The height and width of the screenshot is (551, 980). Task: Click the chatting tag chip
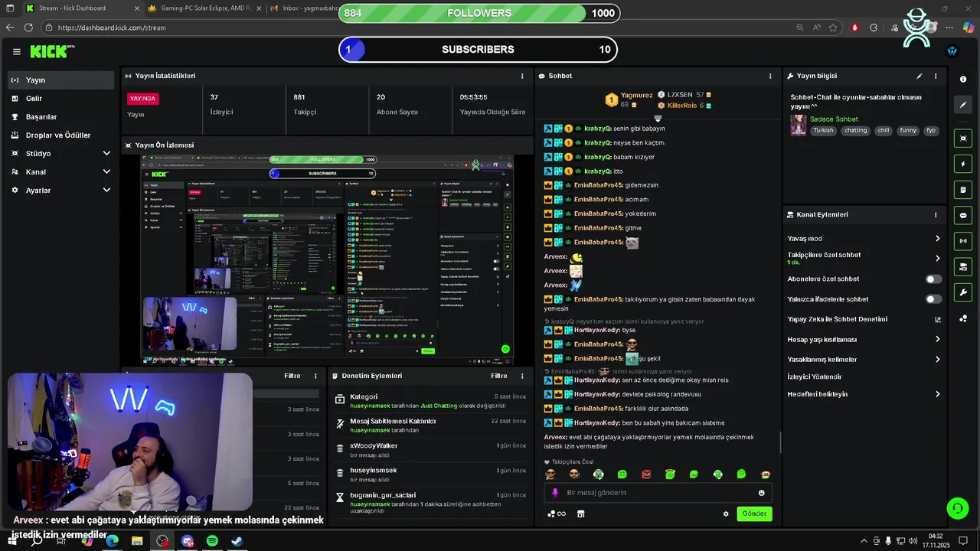point(855,130)
